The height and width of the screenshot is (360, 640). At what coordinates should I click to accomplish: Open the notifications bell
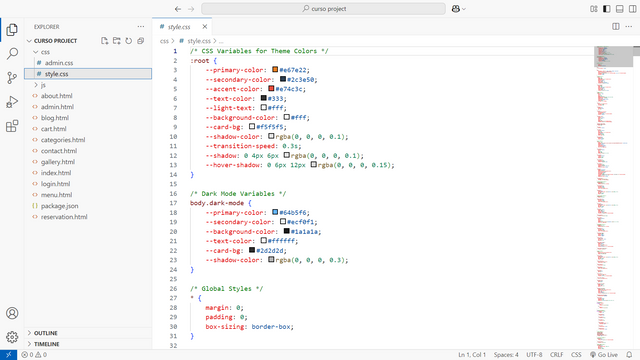(629, 355)
